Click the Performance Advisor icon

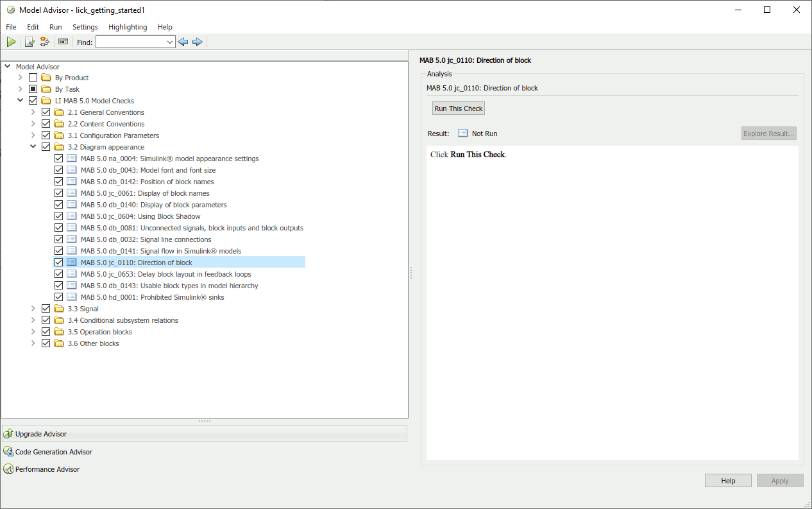(x=8, y=469)
